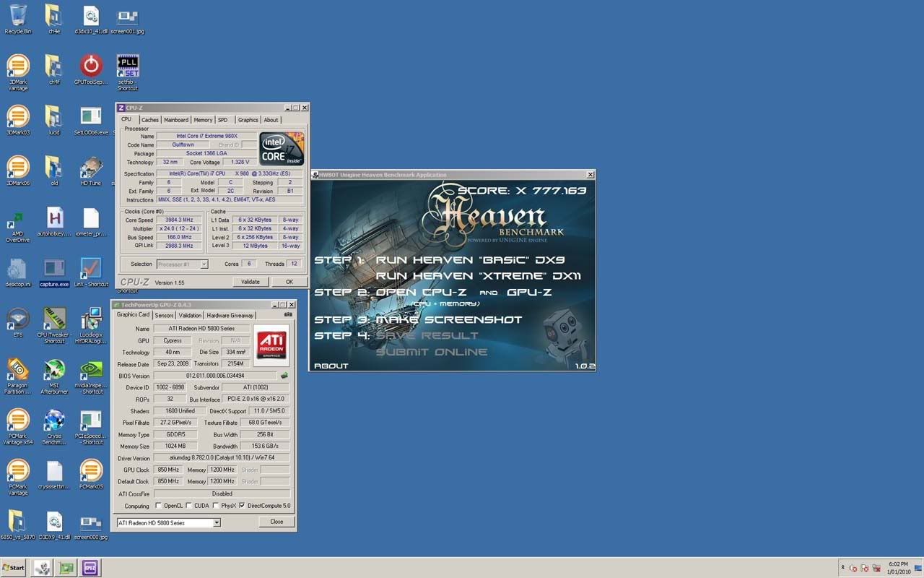Click the AMD OverDrive shortcut icon
This screenshot has height=578, width=924.
click(18, 219)
